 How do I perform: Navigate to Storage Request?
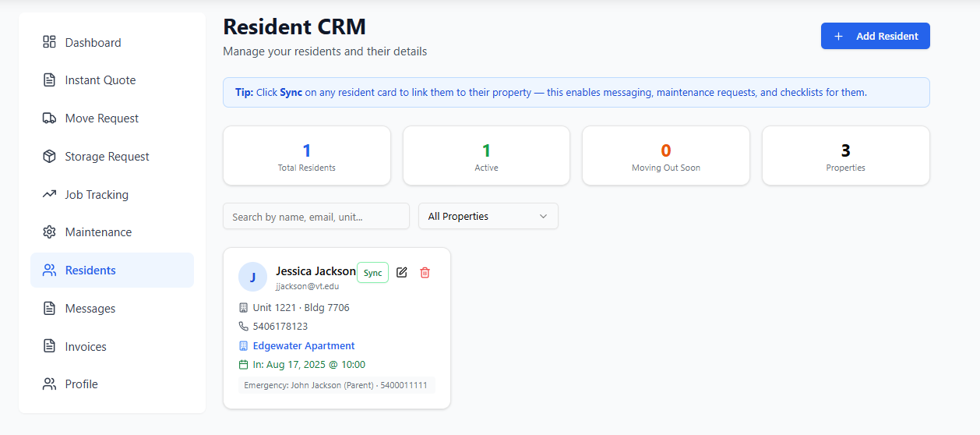click(x=112, y=157)
